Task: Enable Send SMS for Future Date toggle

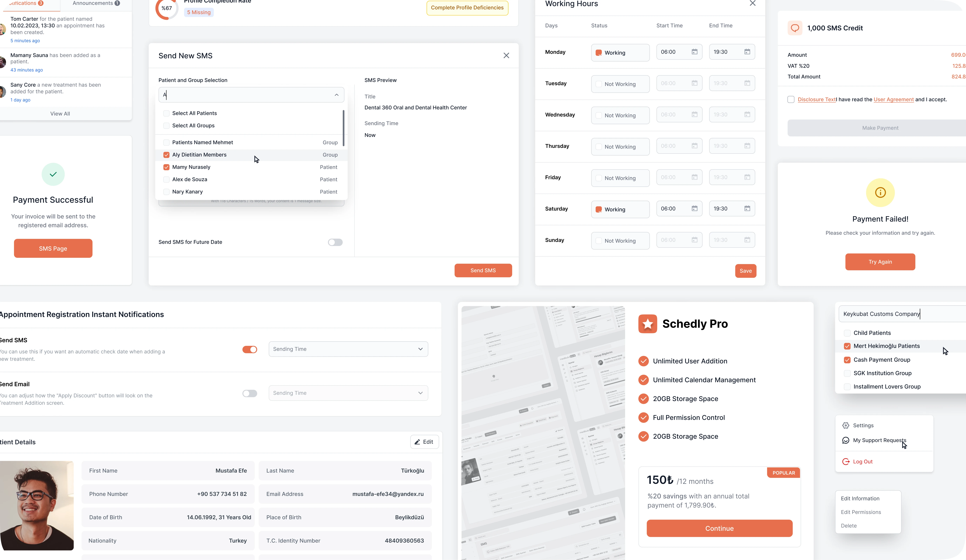Action: click(335, 242)
